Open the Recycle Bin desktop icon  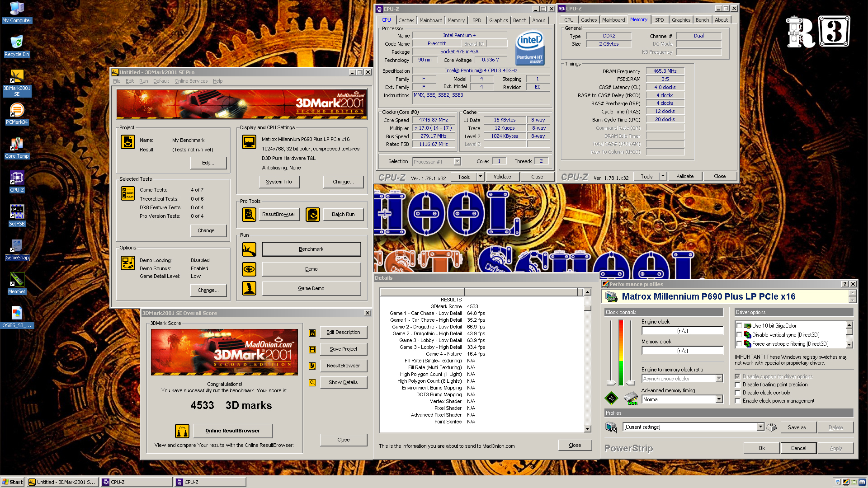(x=17, y=46)
